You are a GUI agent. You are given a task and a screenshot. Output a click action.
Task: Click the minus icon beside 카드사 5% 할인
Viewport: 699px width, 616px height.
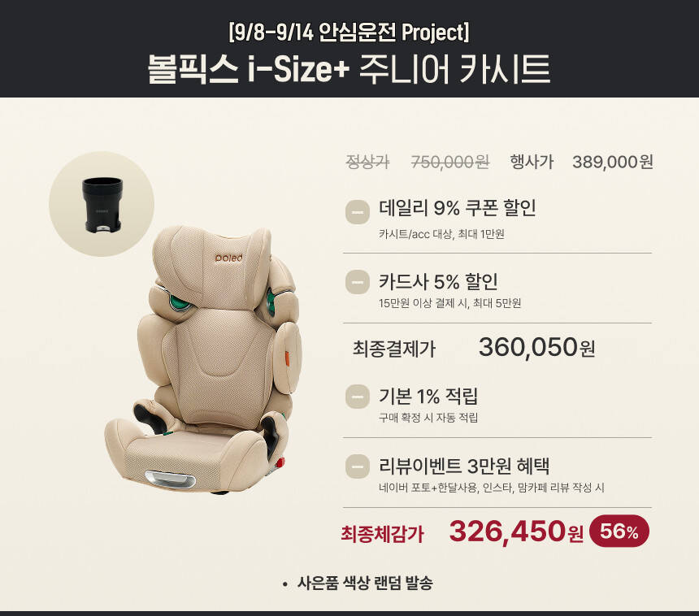pyautogui.click(x=357, y=282)
